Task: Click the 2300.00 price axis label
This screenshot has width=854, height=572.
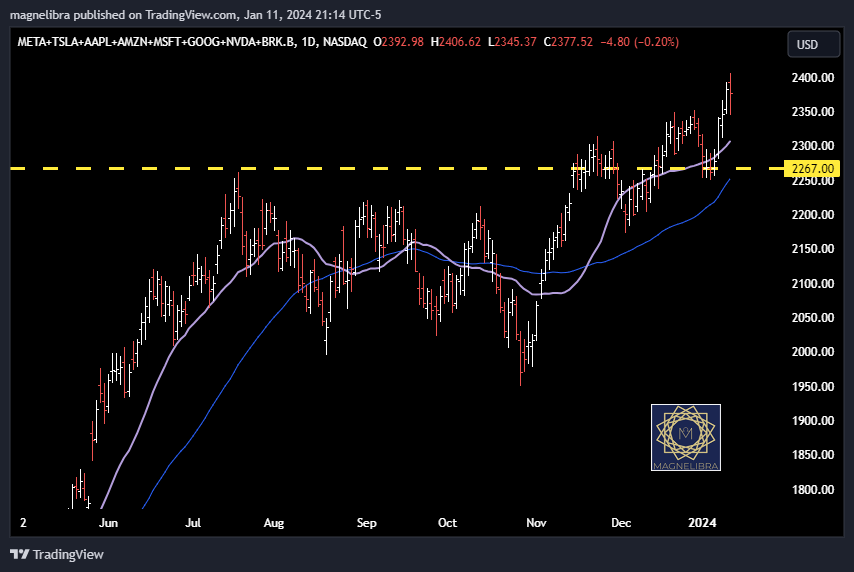Action: (813, 146)
